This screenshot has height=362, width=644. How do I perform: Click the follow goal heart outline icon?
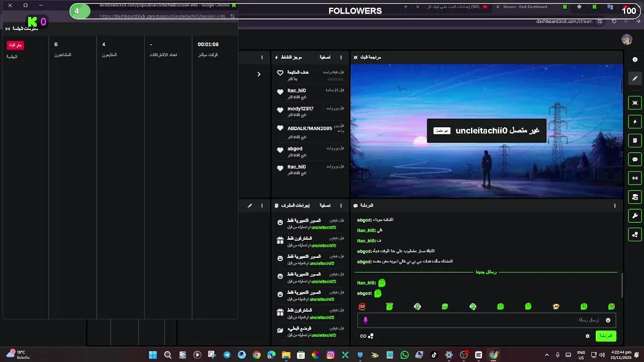pyautogui.click(x=280, y=73)
